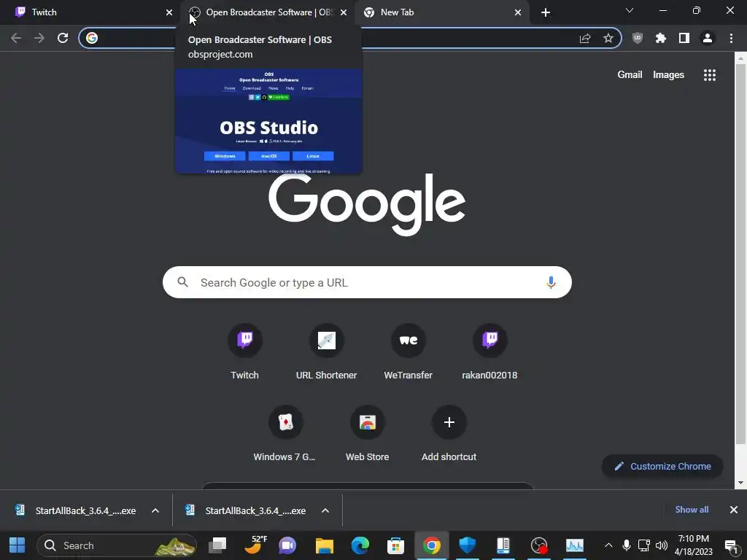Switch to the Open Broadcaster Software tab
The height and width of the screenshot is (560, 747).
[267, 12]
